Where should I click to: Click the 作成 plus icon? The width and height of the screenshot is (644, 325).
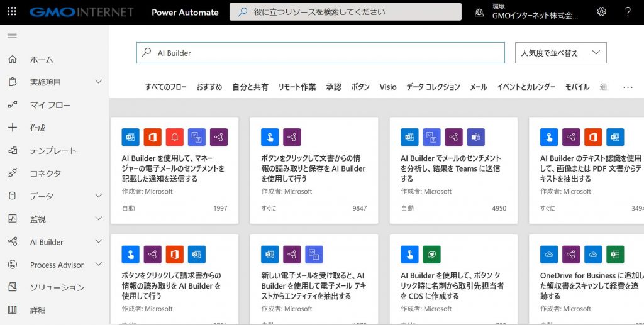click(x=13, y=127)
